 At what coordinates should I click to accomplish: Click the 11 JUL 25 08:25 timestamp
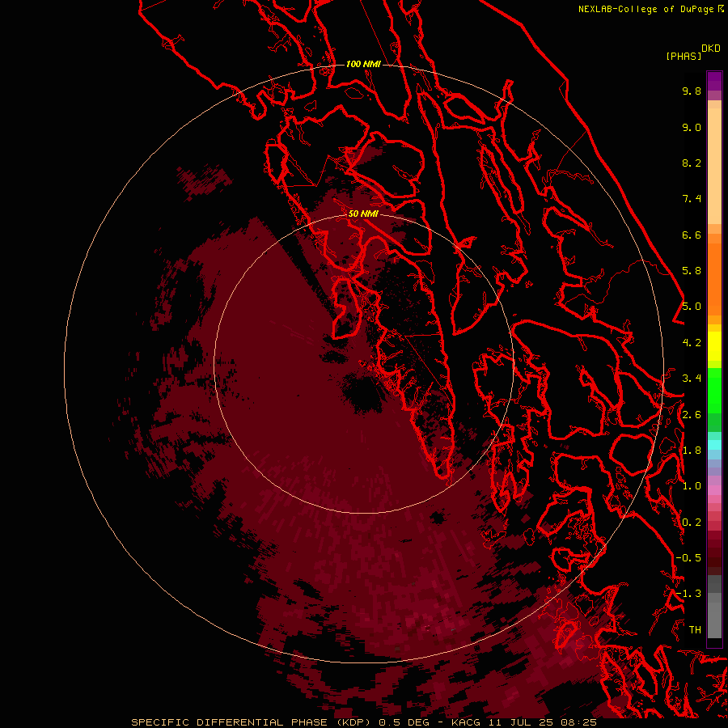(x=542, y=722)
